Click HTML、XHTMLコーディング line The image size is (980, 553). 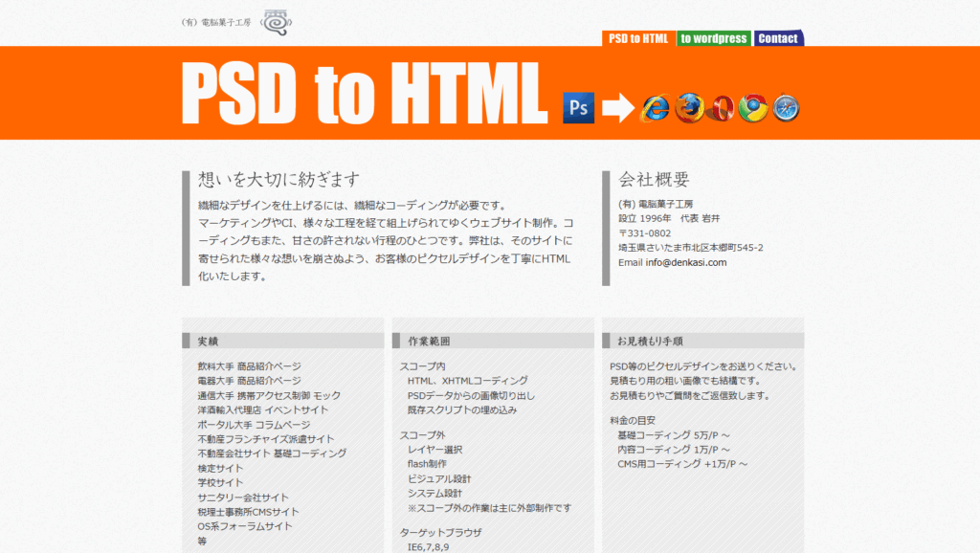pos(467,381)
